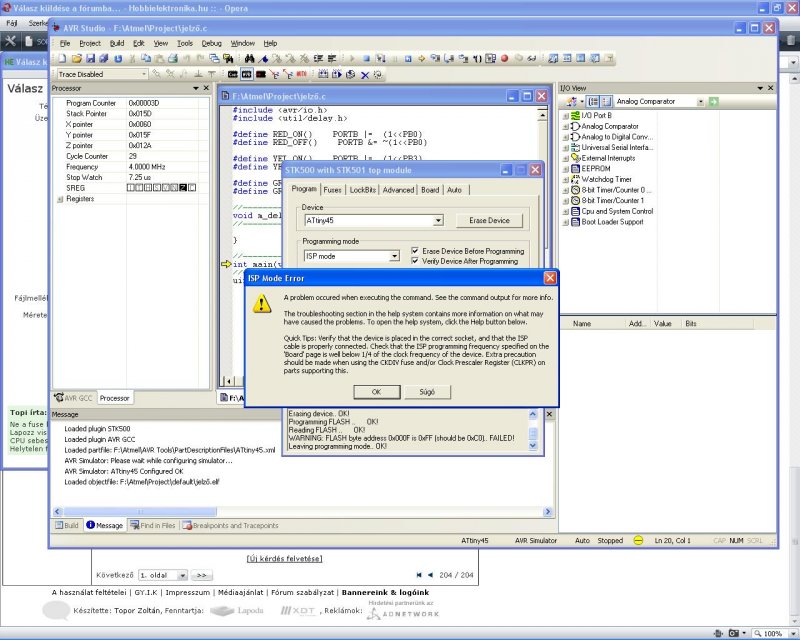Click the Save All toolbar icon
Viewport: 800px width, 640px height.
[104, 59]
